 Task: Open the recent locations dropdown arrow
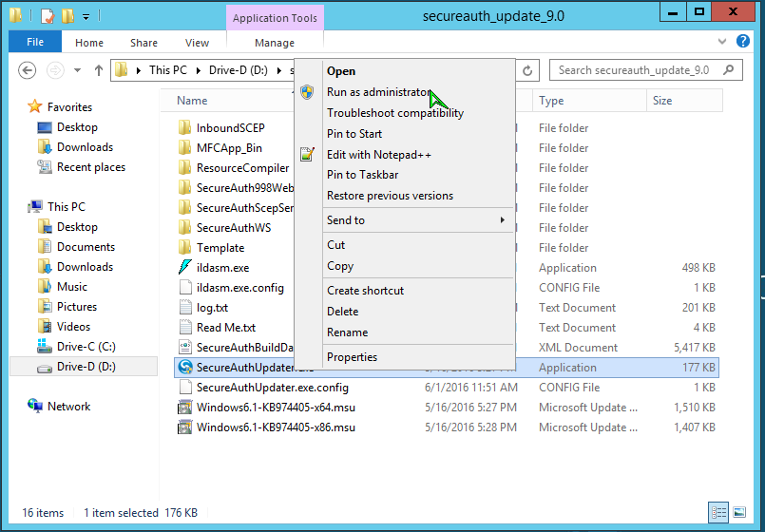point(77,70)
